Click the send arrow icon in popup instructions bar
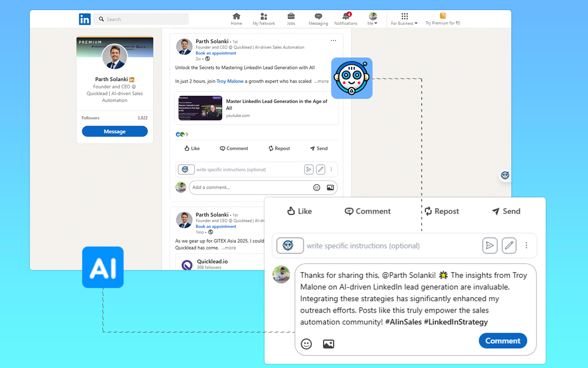588x368 pixels. 490,246
